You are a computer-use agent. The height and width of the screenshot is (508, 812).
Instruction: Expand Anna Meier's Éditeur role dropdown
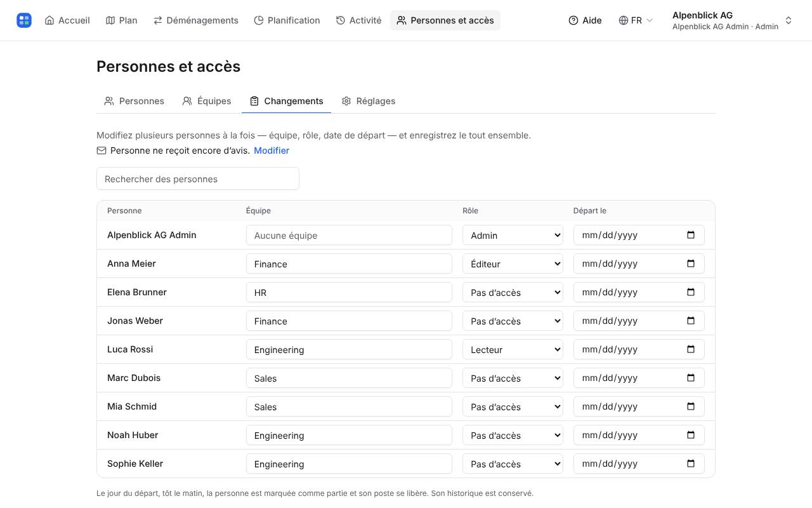click(513, 264)
